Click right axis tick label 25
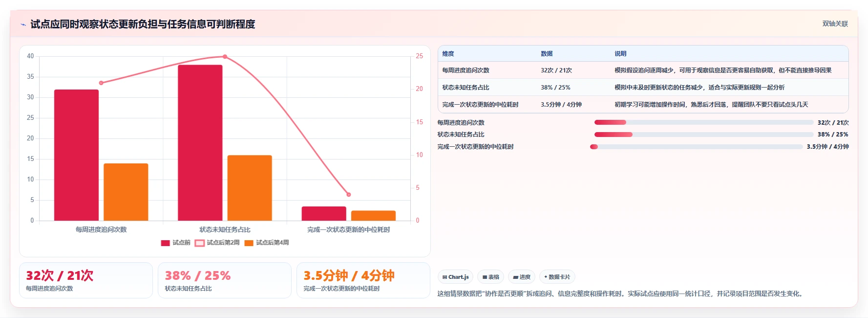 419,56
